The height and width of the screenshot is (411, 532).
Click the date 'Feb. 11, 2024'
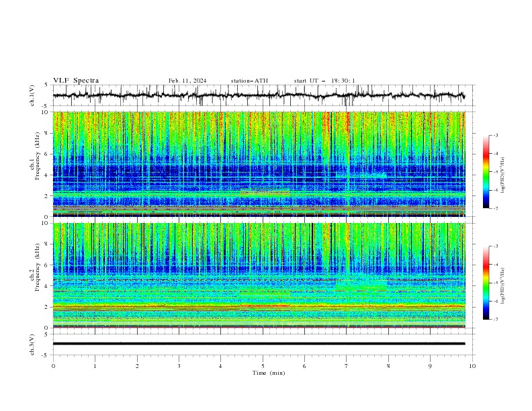pos(187,81)
